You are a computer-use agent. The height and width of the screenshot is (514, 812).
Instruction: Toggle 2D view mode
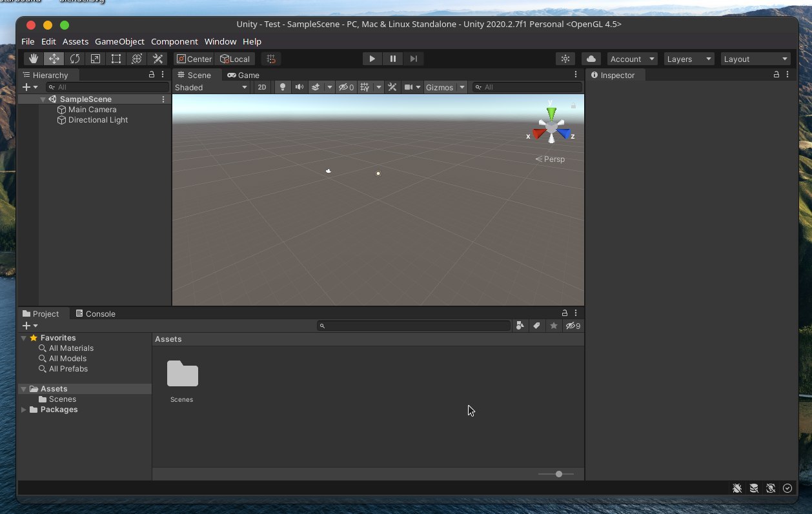pos(261,87)
